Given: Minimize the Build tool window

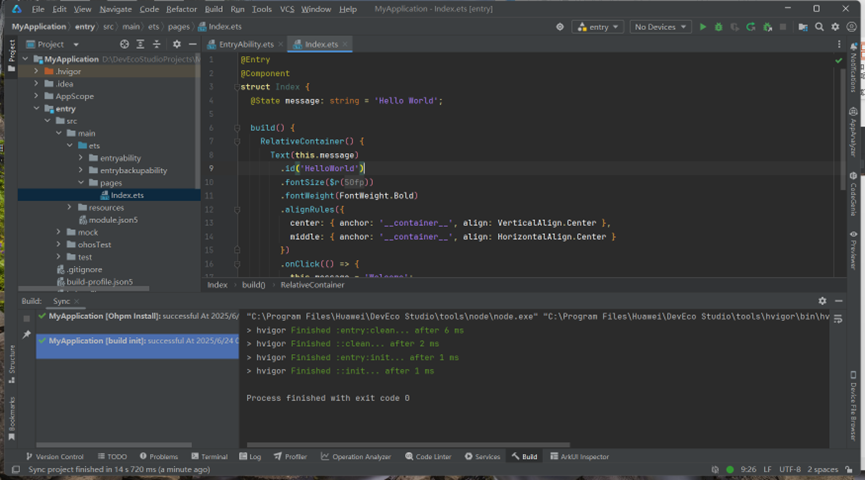Looking at the screenshot, I should coord(839,301).
